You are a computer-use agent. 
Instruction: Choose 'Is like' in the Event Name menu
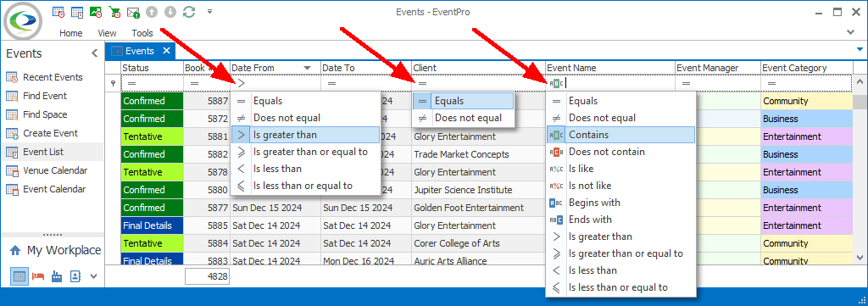[620, 169]
